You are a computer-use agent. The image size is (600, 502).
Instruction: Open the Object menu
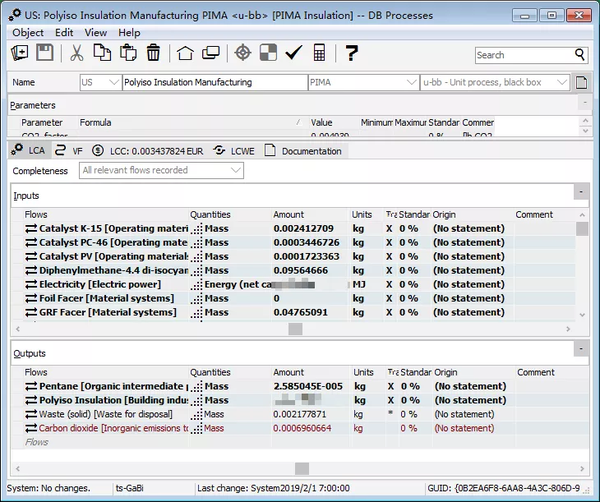[28, 33]
